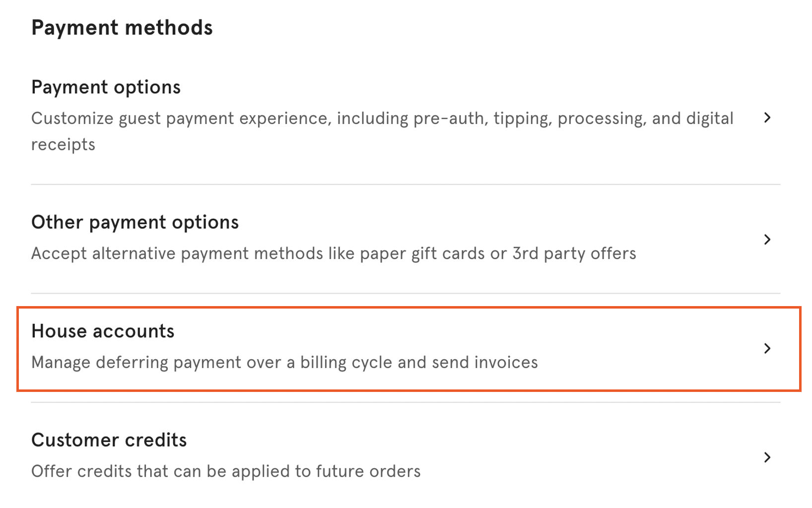Click the pre-auth and tipping description text
This screenshot has height=508, width=812.
coord(382,118)
